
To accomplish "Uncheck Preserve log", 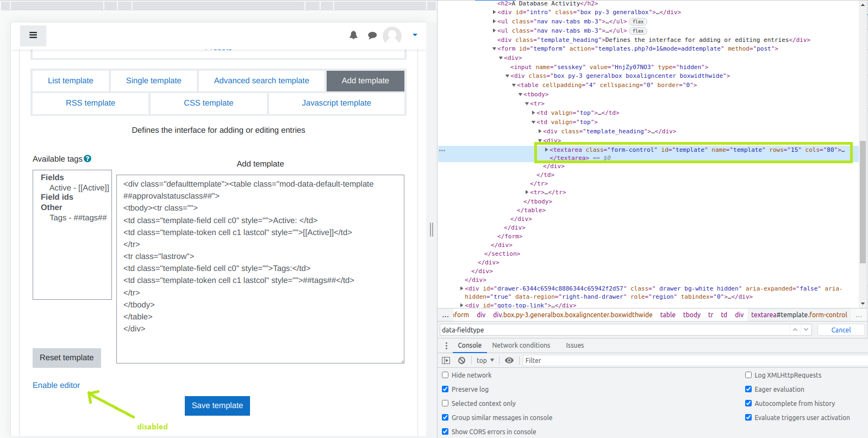I will (x=445, y=389).
